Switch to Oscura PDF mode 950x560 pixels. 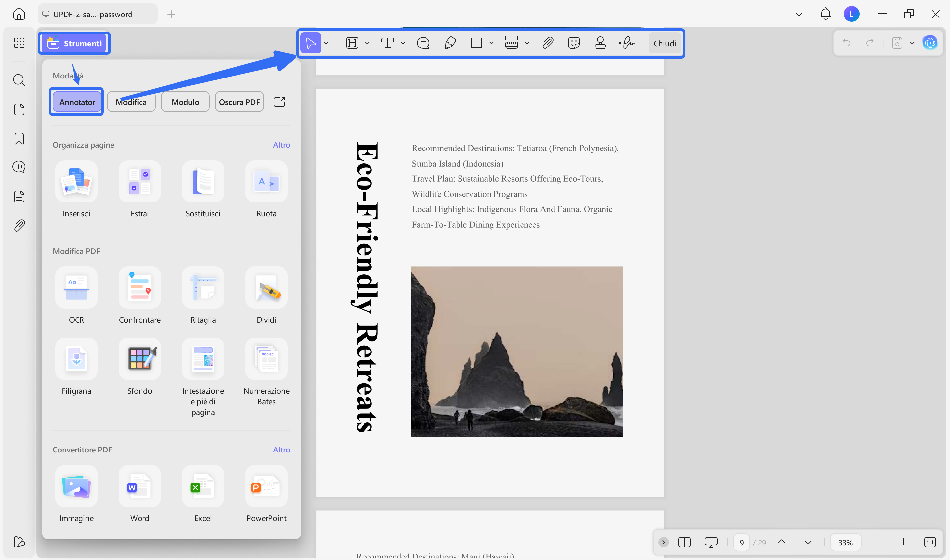(x=239, y=102)
